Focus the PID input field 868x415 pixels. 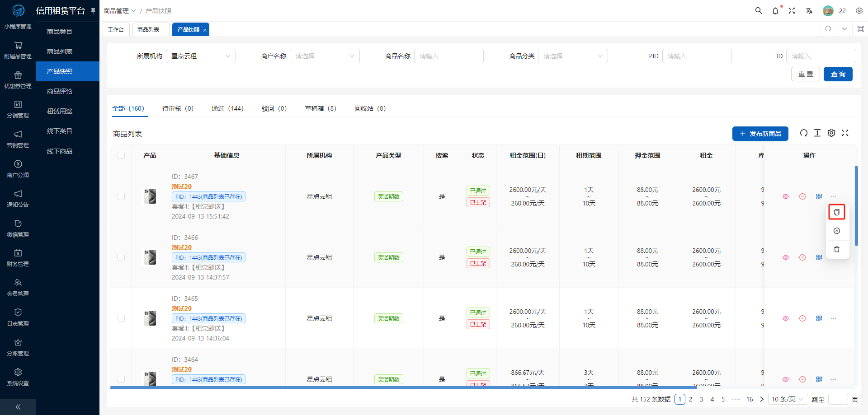pos(697,56)
